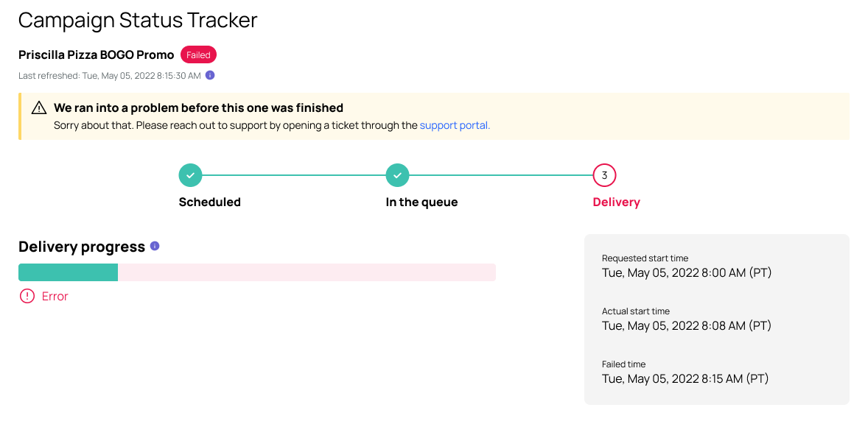868x438 pixels.
Task: Click the Failed time value
Action: click(x=685, y=379)
